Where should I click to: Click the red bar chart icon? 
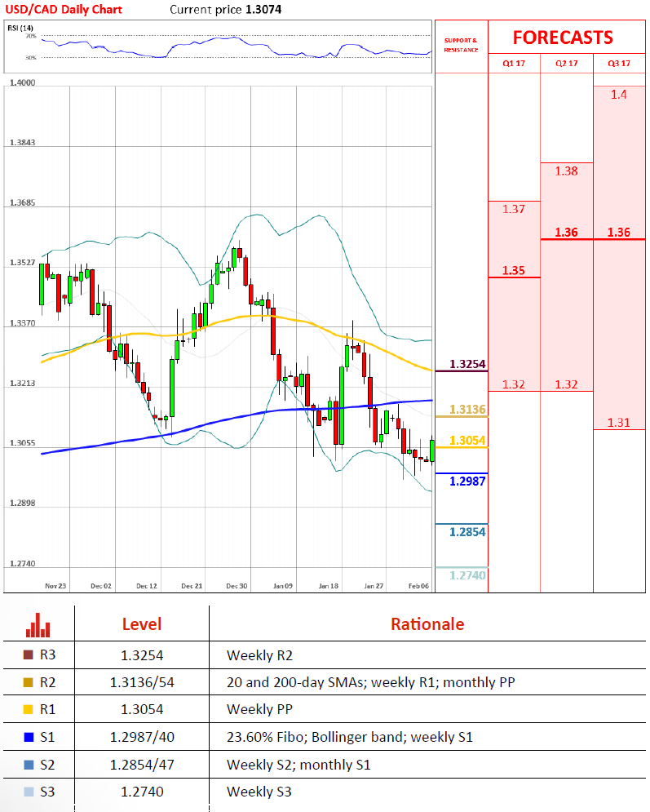click(x=38, y=624)
